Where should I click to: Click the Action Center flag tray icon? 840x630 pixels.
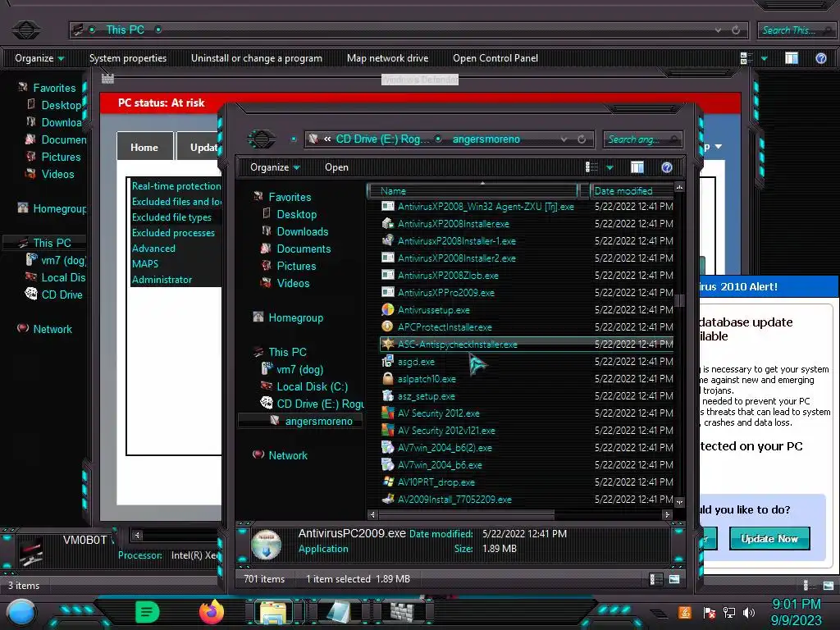(710, 612)
